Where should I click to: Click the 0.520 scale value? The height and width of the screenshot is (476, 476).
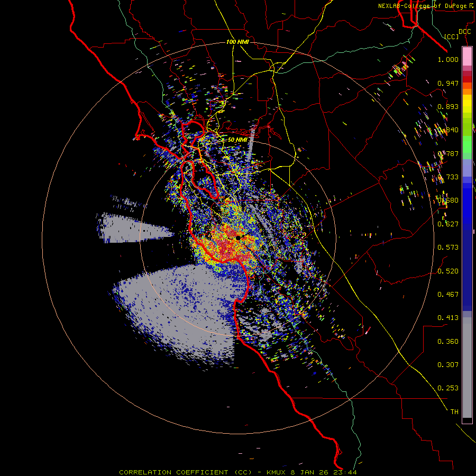(x=448, y=271)
